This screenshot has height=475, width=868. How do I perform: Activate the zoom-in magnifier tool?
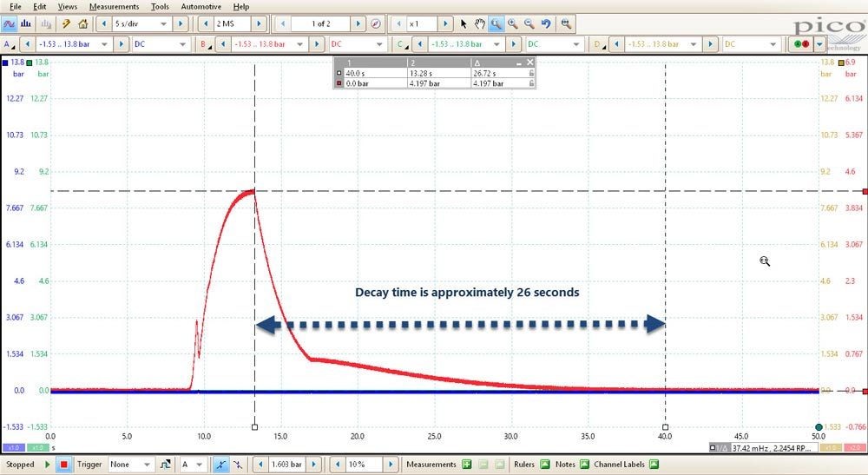pos(513,23)
